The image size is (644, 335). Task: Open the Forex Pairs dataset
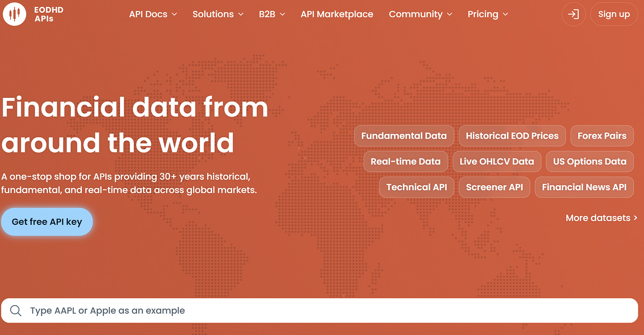tap(602, 136)
